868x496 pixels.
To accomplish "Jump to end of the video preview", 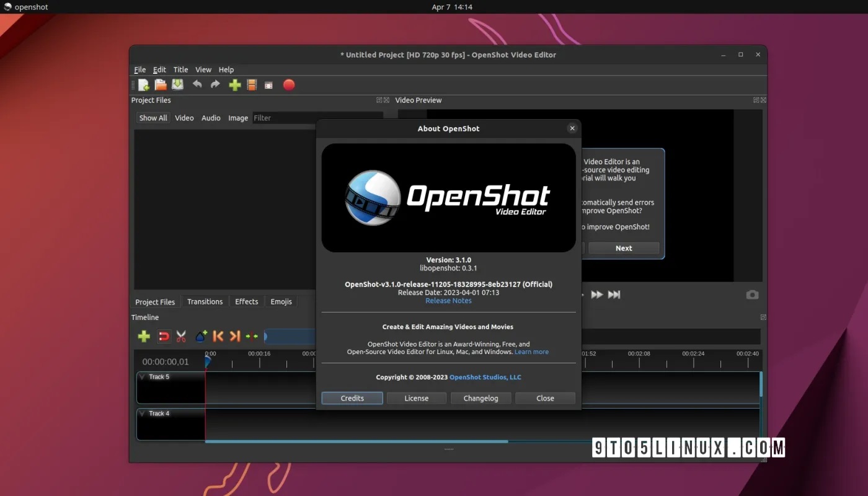I will pyautogui.click(x=614, y=294).
